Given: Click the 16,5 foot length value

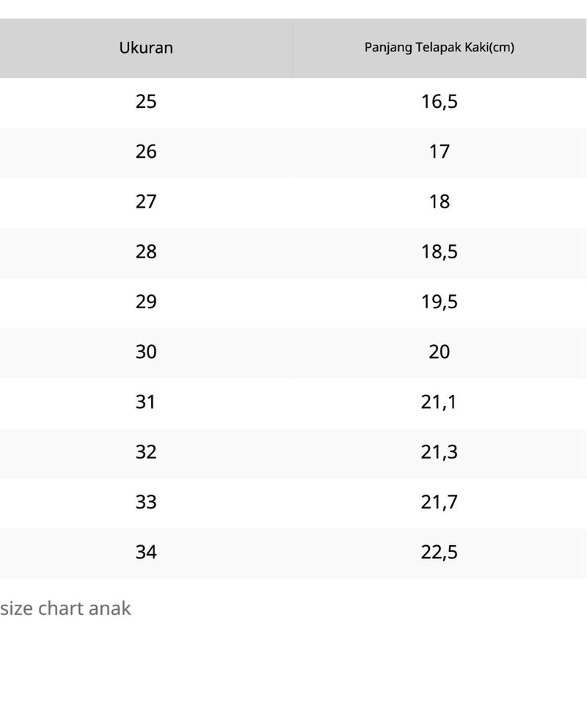Looking at the screenshot, I should coord(440,102).
